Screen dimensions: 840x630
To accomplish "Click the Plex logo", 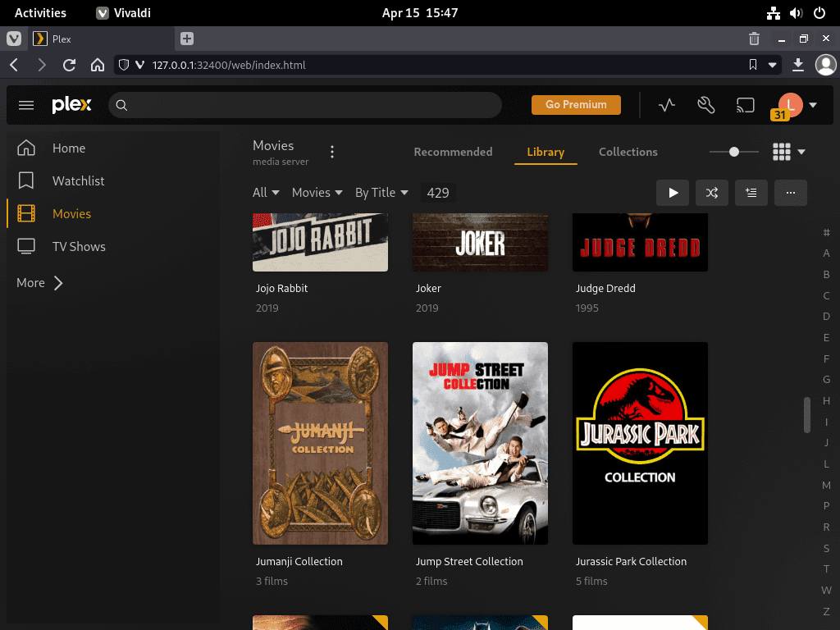I will click(72, 104).
